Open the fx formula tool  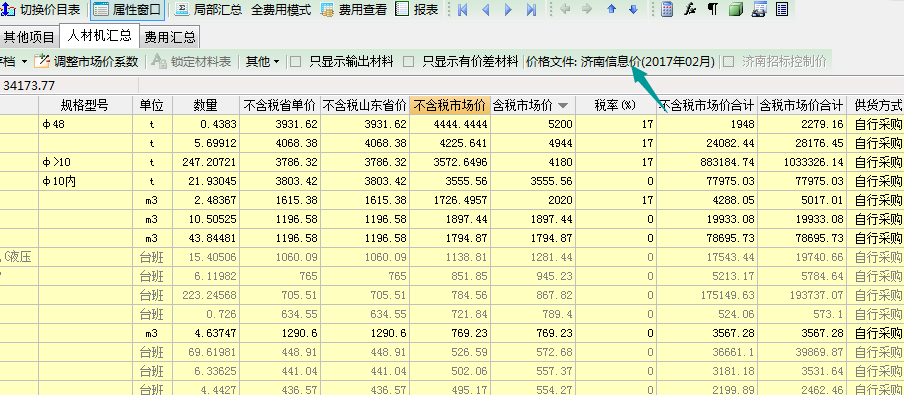[x=690, y=9]
